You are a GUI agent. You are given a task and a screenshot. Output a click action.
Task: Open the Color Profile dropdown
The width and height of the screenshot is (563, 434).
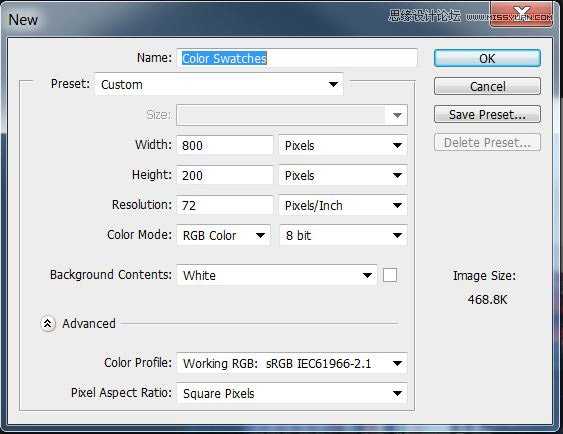[292, 363]
